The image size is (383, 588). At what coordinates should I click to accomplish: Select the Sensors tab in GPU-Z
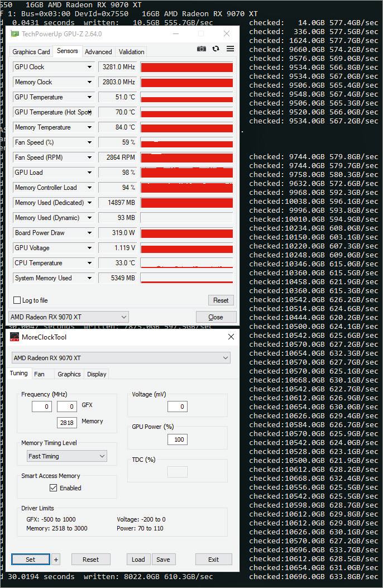point(68,51)
